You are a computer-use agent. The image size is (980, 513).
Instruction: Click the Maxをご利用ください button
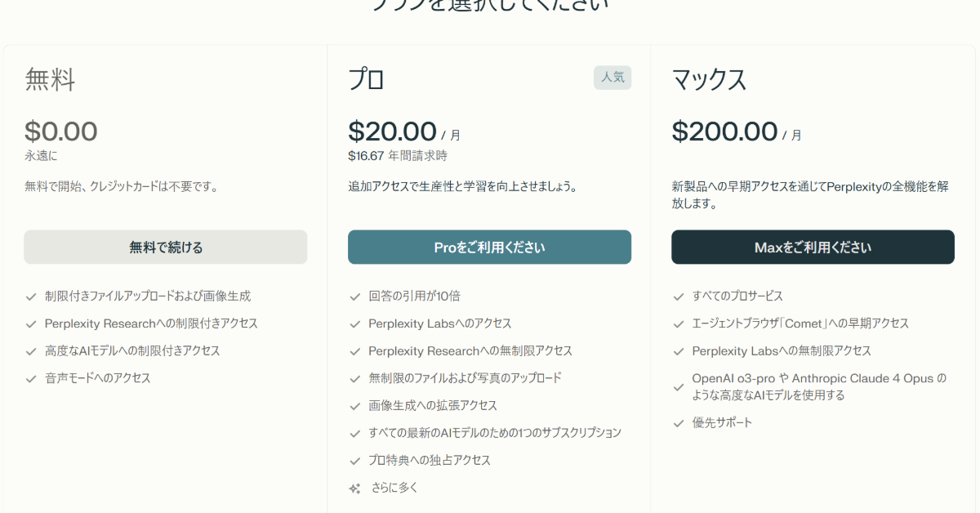pyautogui.click(x=813, y=247)
